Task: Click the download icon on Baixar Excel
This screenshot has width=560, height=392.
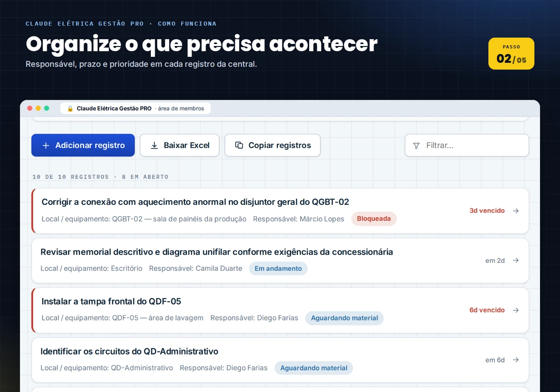Action: pyautogui.click(x=154, y=146)
